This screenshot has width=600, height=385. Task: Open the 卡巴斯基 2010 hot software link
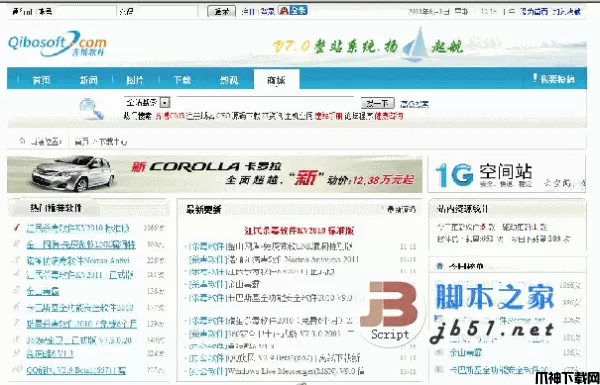80,307
